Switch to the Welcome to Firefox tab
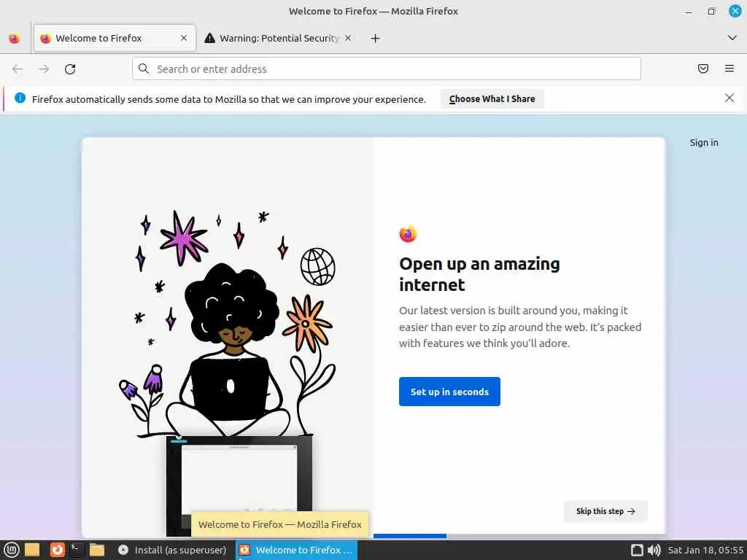Image resolution: width=747 pixels, height=560 pixels. (115, 38)
